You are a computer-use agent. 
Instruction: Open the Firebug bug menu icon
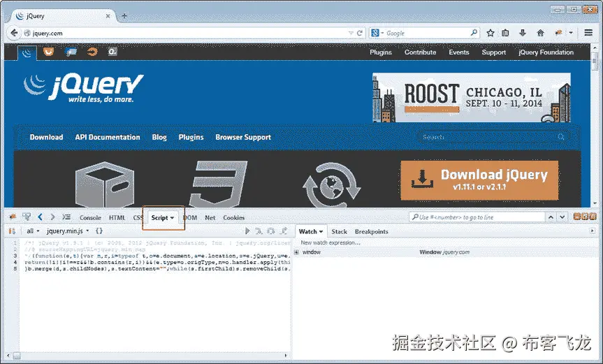click(x=13, y=217)
